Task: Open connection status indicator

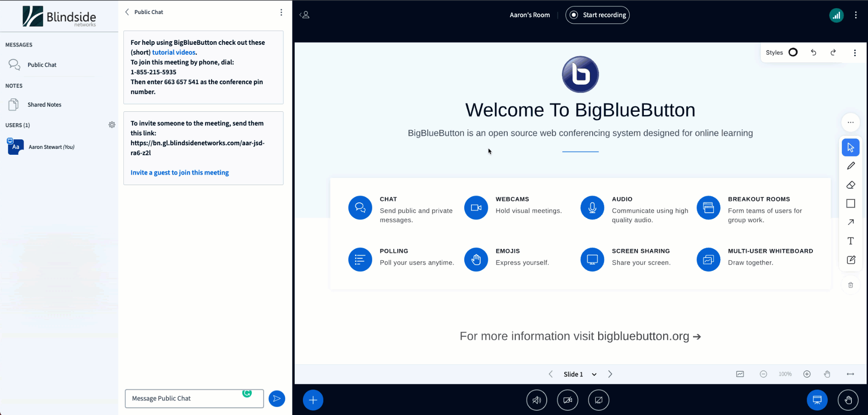Action: pos(836,15)
